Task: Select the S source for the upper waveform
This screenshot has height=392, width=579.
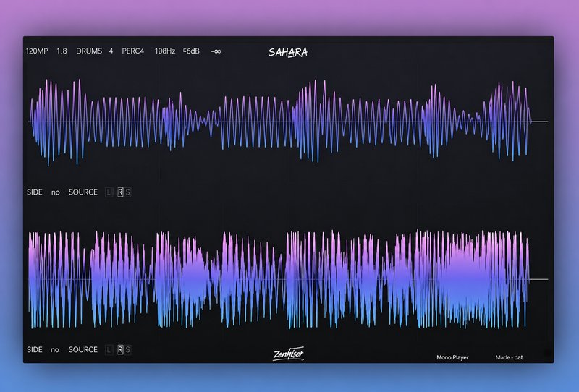Action: (x=128, y=192)
